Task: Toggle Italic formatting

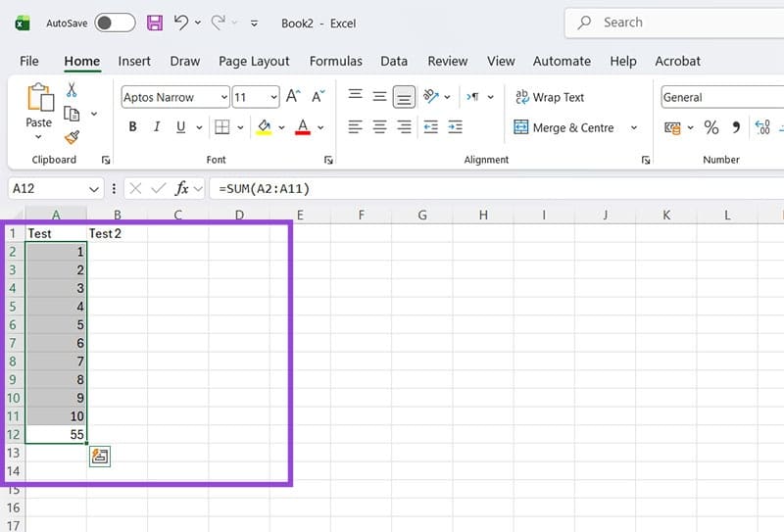Action: [157, 127]
